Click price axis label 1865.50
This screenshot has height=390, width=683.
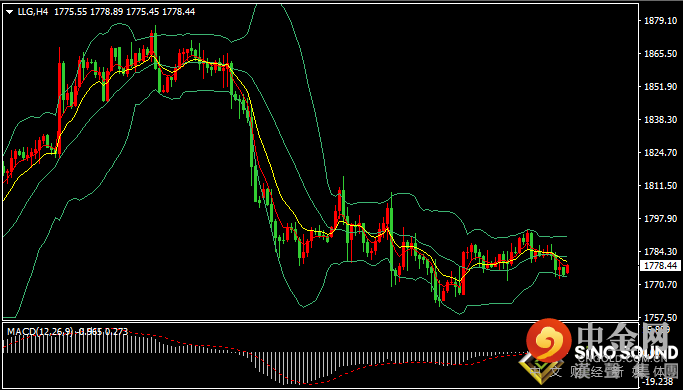tap(660, 54)
